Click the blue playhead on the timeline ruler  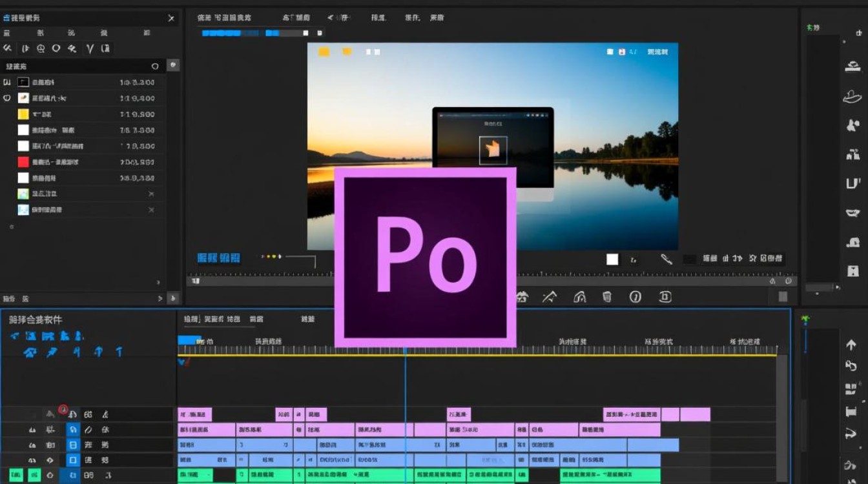pyautogui.click(x=405, y=350)
